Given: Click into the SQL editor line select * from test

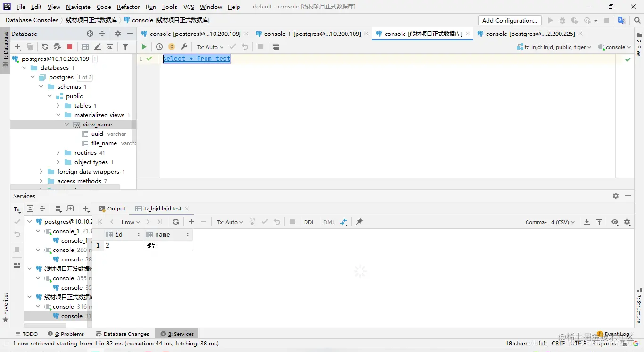Looking at the screenshot, I should point(197,59).
